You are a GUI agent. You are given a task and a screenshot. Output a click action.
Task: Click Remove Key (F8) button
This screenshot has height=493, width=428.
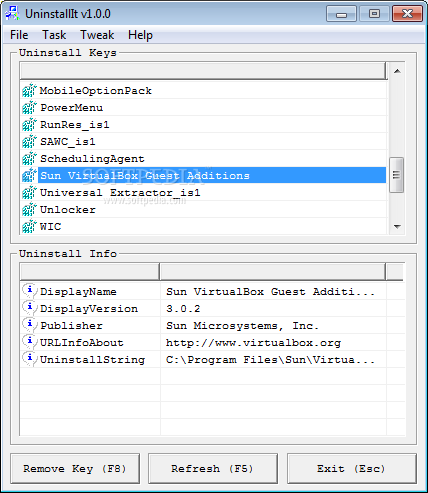(x=75, y=468)
